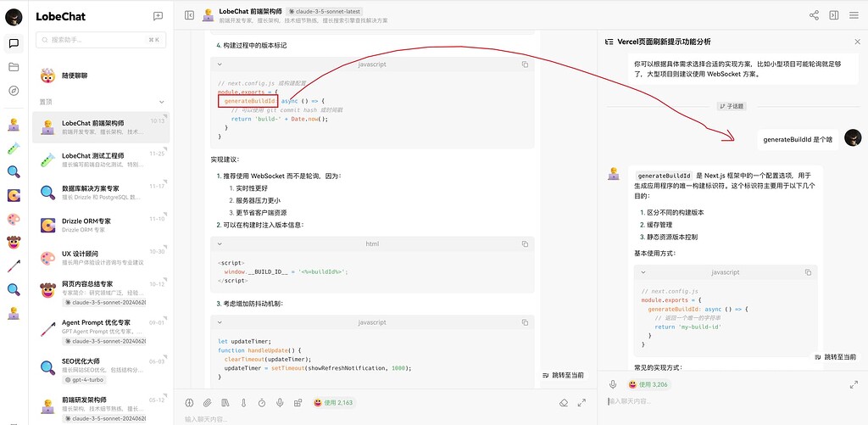This screenshot has width=868, height=425.
Task: Open the model selection brain icon in the input bar
Action: coord(189,403)
